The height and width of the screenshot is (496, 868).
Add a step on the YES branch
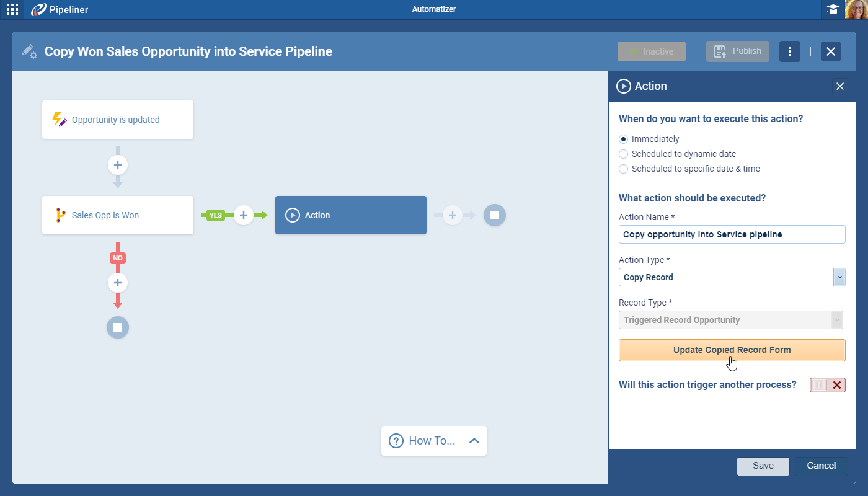[x=244, y=215]
